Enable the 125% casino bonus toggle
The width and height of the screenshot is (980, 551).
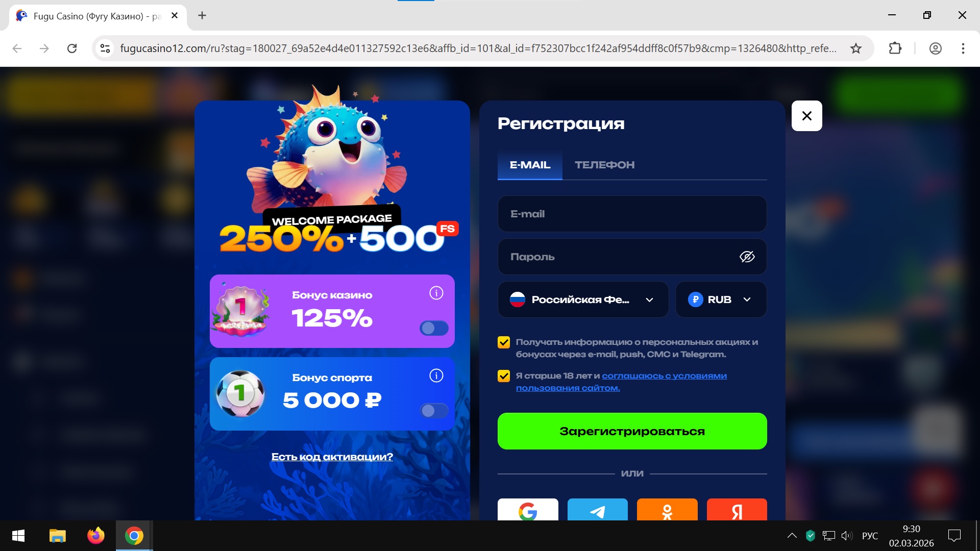click(x=434, y=328)
